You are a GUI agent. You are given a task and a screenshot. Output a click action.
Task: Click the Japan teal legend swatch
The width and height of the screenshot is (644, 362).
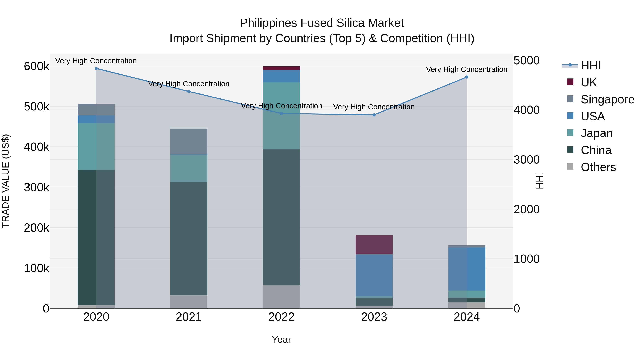(x=570, y=133)
